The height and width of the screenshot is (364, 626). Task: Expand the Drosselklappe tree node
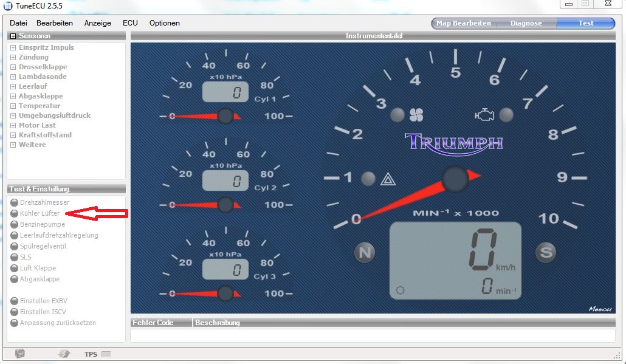(x=13, y=67)
